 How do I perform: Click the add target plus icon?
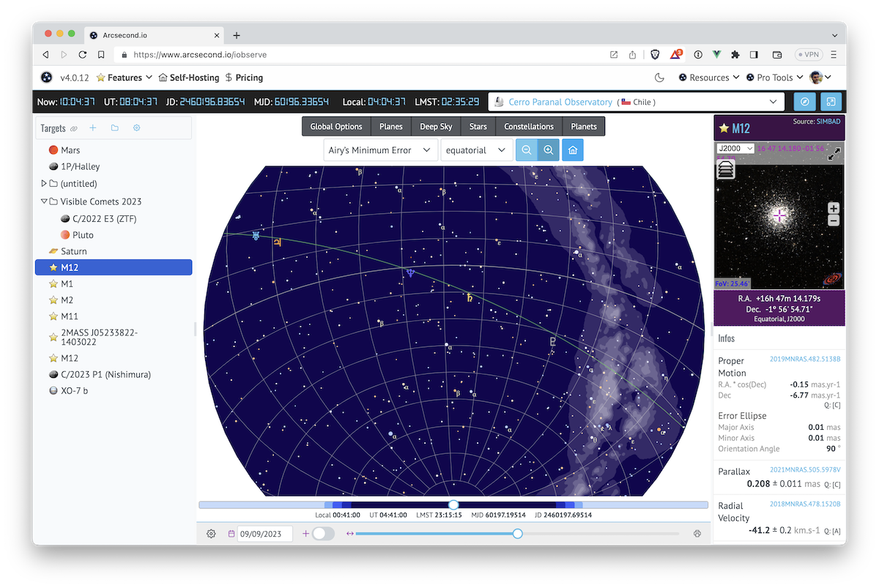pyautogui.click(x=93, y=128)
